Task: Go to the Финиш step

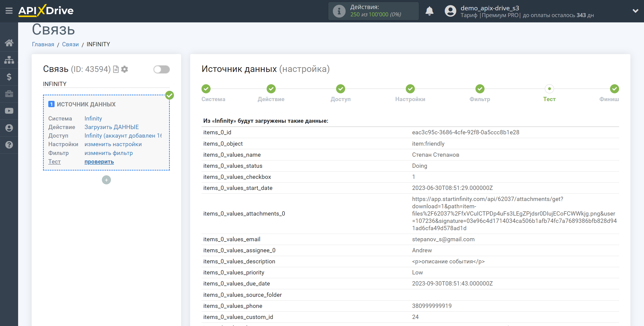Action: [615, 89]
